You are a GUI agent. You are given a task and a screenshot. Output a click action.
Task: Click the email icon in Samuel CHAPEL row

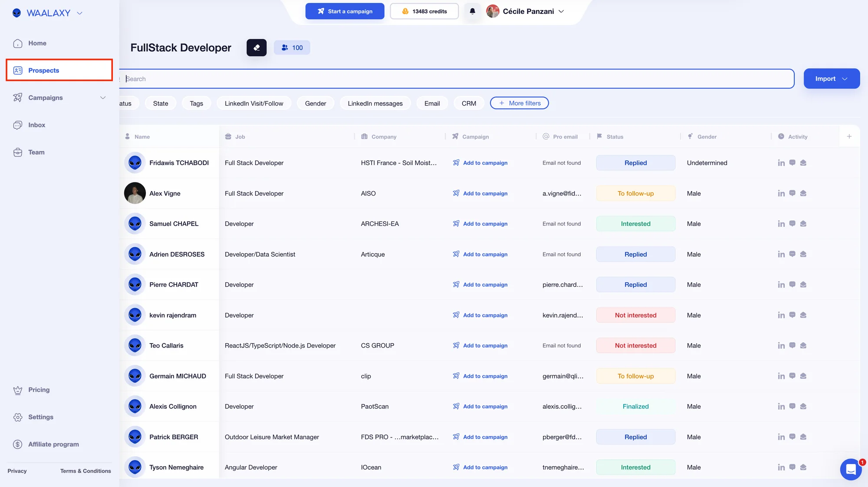[x=803, y=224]
